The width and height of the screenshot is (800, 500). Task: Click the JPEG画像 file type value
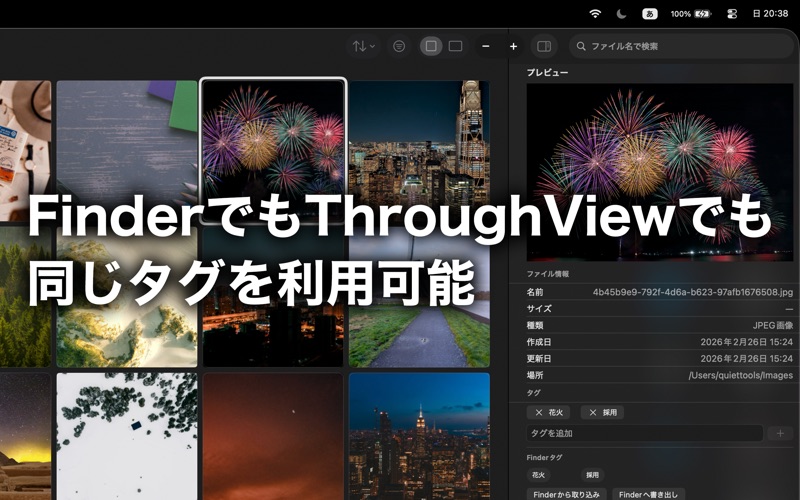(773, 326)
